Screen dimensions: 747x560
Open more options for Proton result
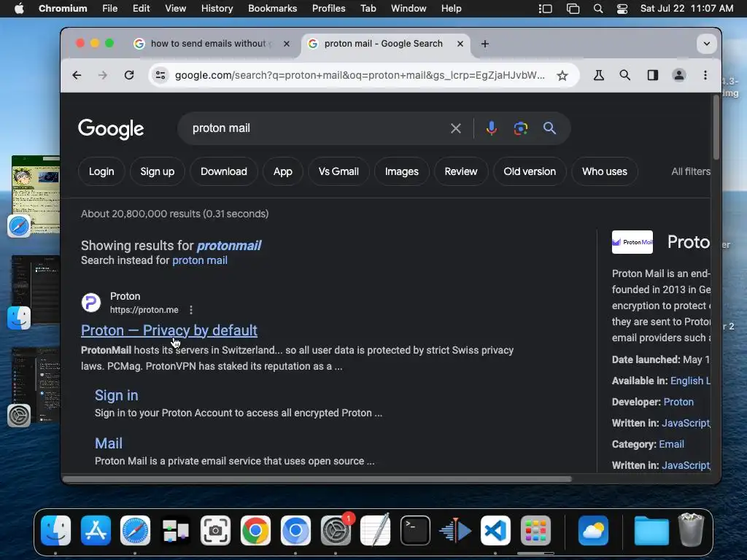pos(191,310)
